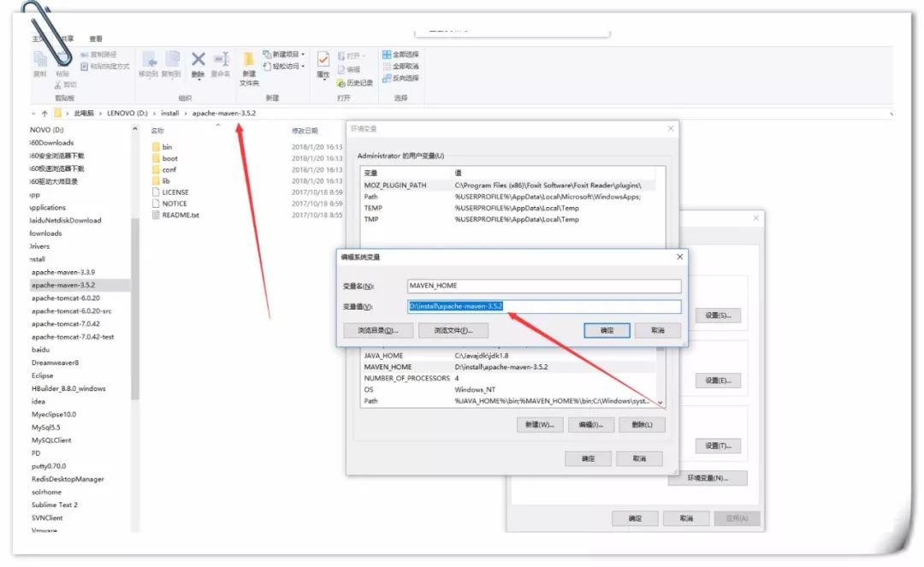Switch to the View (查看) ribbon tab
This screenshot has height=567, width=924.
click(x=96, y=38)
